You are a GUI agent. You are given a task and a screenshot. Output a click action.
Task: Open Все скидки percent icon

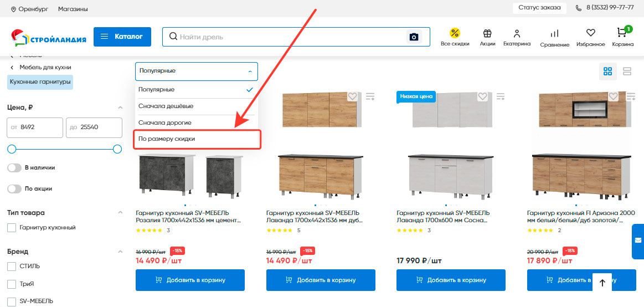coord(455,33)
